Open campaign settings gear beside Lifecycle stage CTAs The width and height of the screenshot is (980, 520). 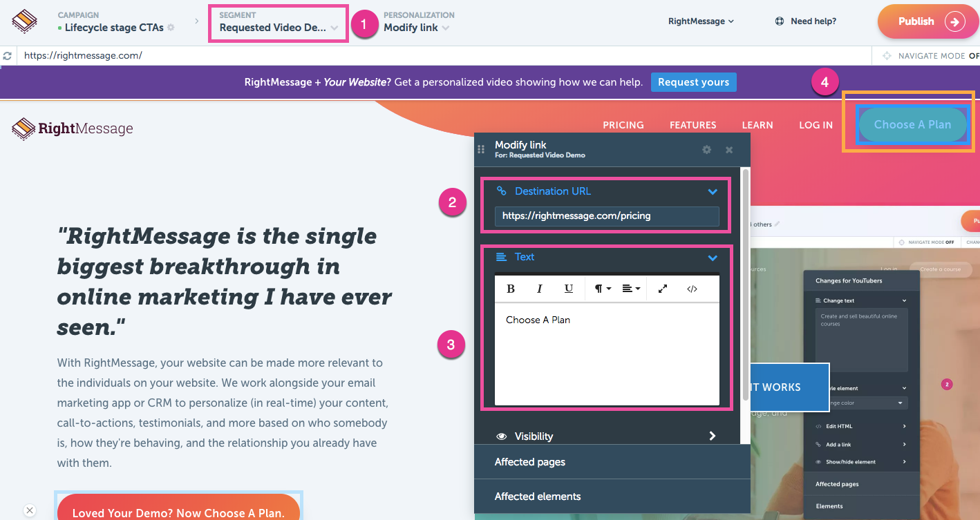171,28
